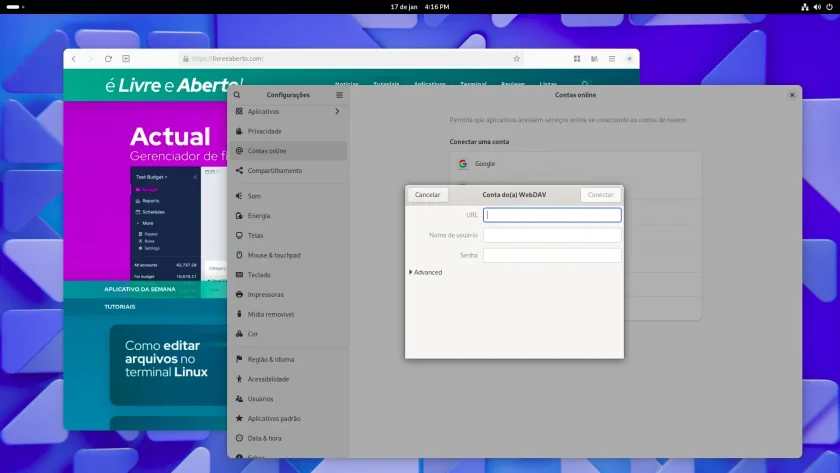Viewport: 840px width, 473px height.
Task: Open Compartilhamento settings
Action: click(288, 171)
